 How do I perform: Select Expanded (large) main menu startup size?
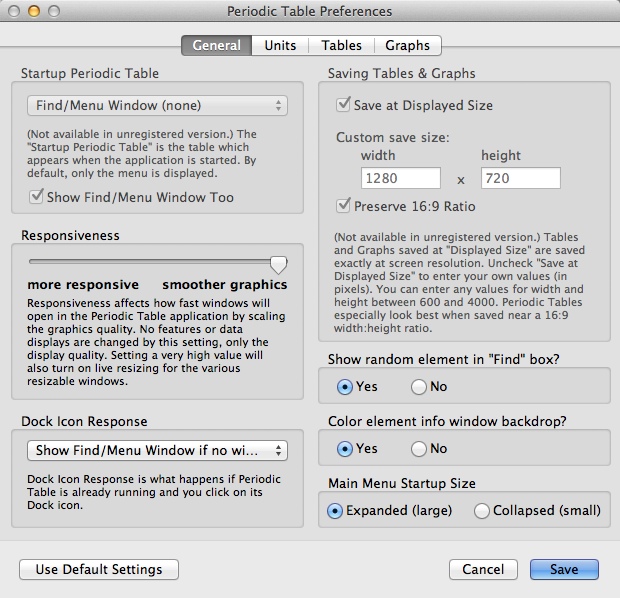tap(336, 511)
